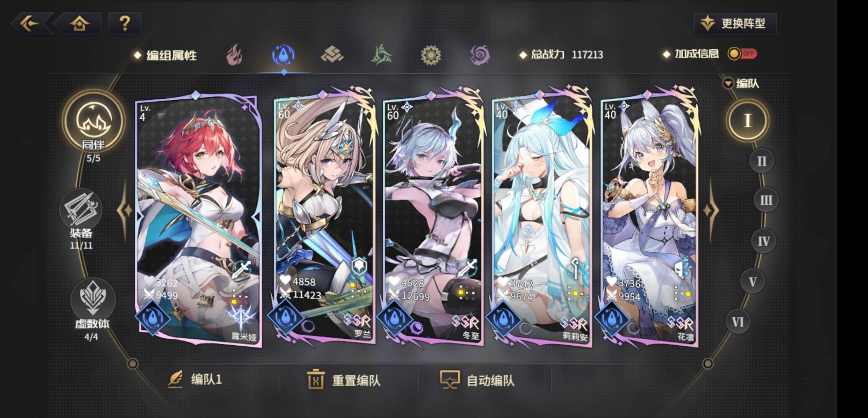The image size is (868, 418).
Task: Show next characters with right arrow
Action: (x=710, y=211)
